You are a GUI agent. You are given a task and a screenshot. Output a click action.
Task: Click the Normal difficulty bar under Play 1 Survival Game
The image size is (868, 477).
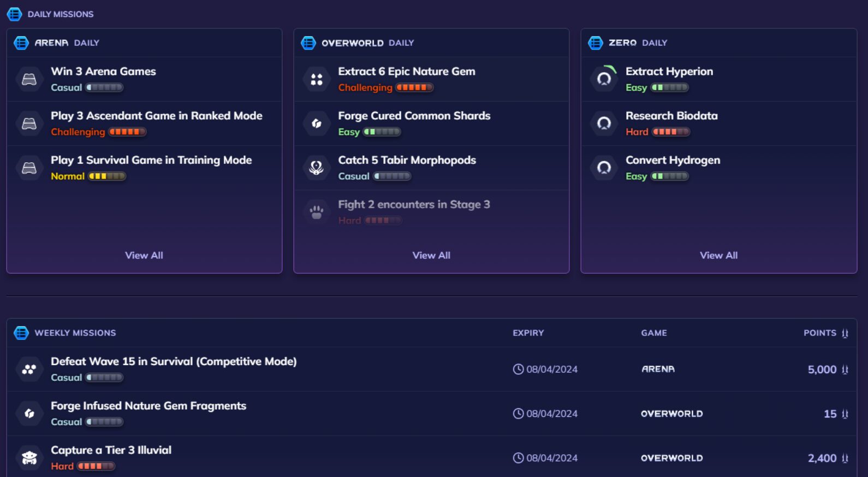point(107,176)
